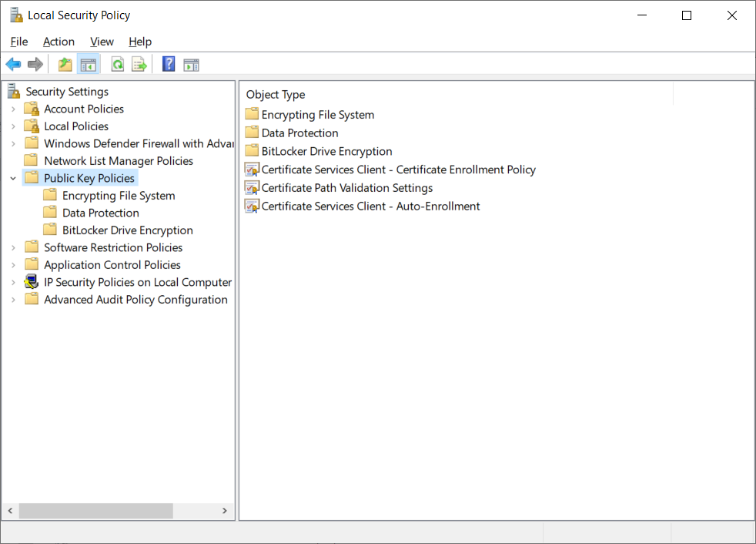The height and width of the screenshot is (544, 756).
Task: Select IP Security Policies on Local Computer label
Action: coord(138,283)
